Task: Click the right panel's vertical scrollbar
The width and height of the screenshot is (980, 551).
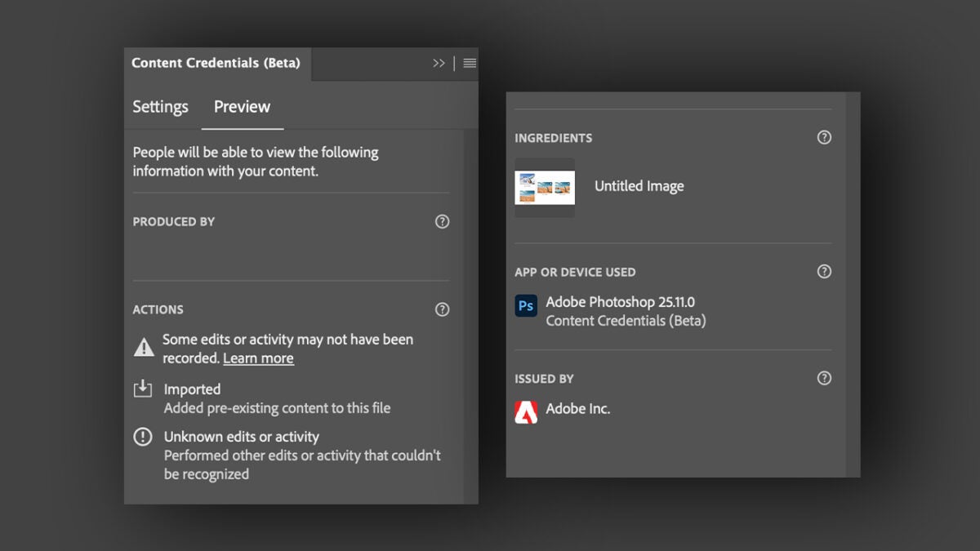Action: pyautogui.click(x=853, y=286)
